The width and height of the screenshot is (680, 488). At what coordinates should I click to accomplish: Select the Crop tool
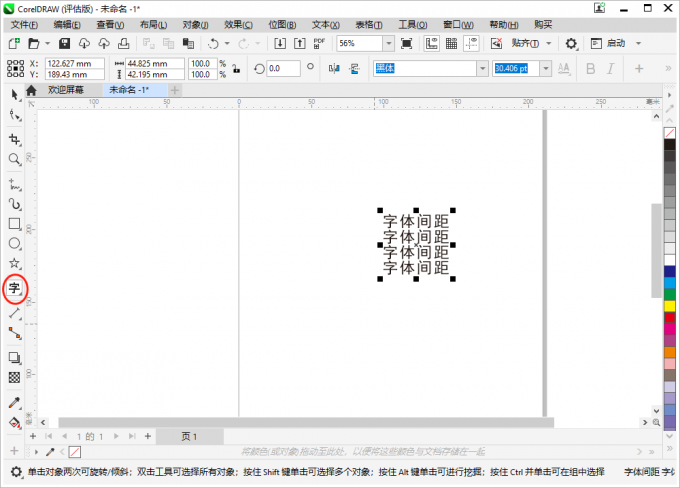click(15, 138)
